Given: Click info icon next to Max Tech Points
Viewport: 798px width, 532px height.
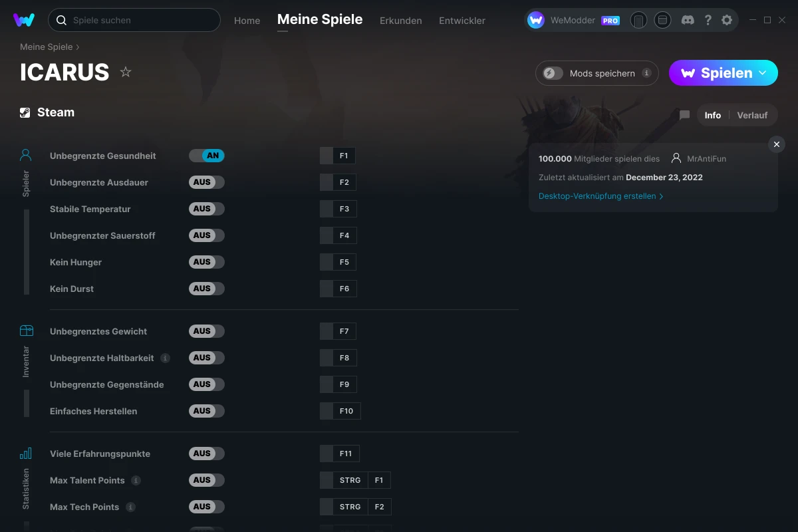Looking at the screenshot, I should (x=131, y=507).
